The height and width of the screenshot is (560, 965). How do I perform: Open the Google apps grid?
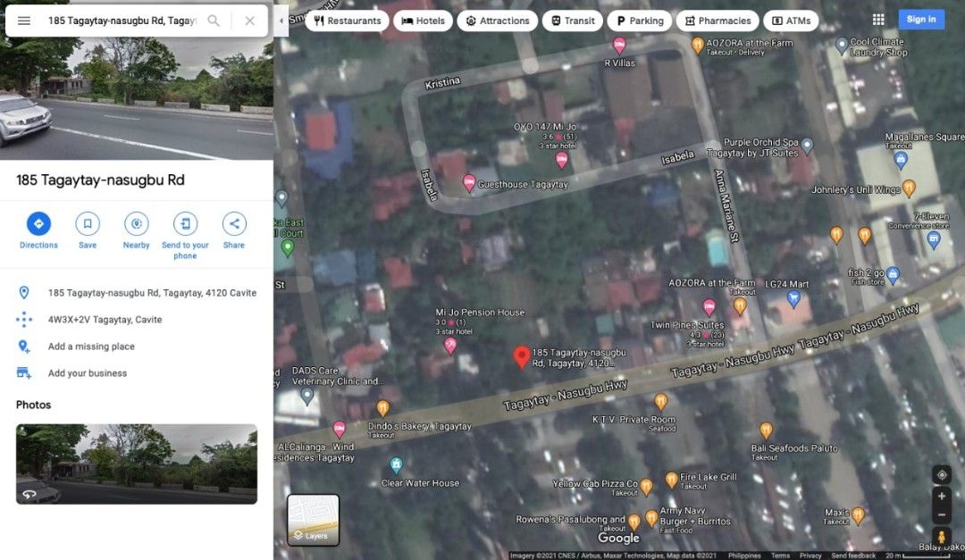pos(878,20)
